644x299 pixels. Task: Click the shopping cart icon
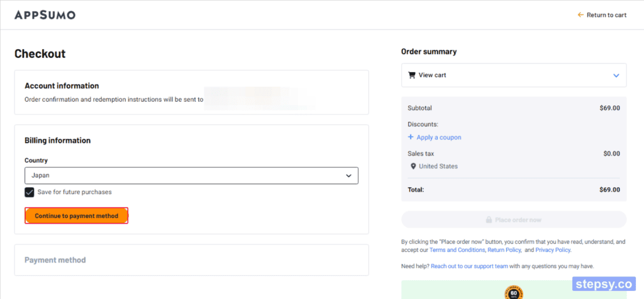coord(411,75)
